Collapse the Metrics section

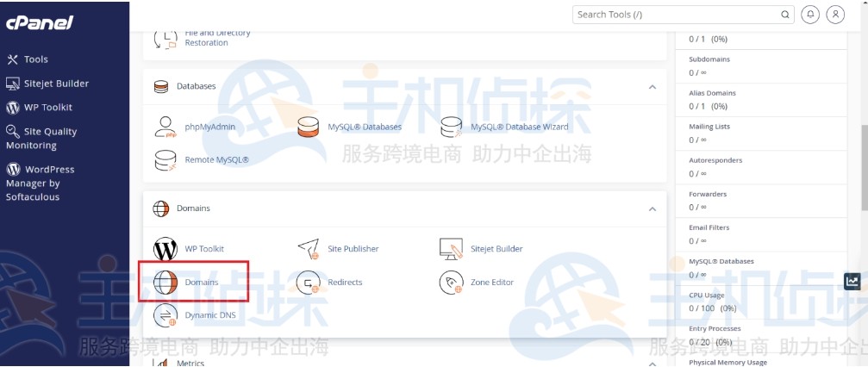pyautogui.click(x=653, y=364)
